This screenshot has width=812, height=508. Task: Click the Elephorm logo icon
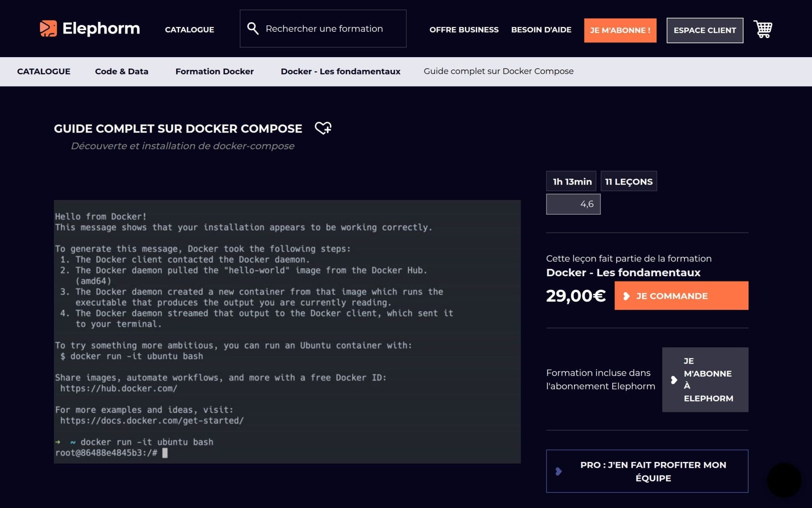click(48, 29)
